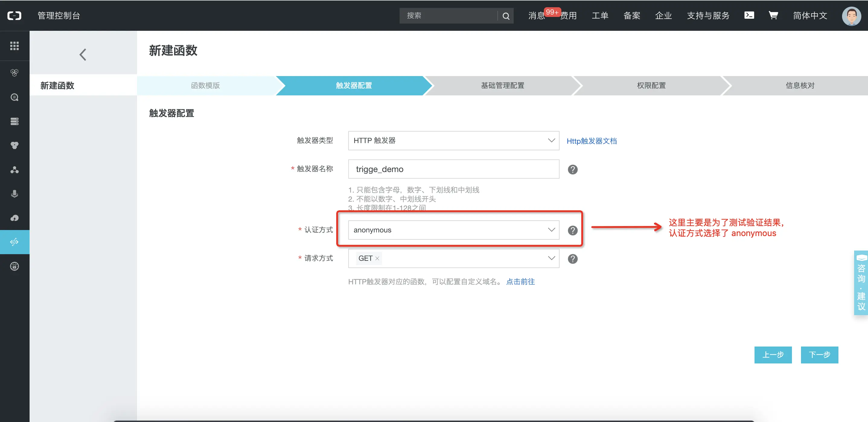Open the products grid menu icon
Viewport: 868px width, 422px height.
[x=14, y=46]
